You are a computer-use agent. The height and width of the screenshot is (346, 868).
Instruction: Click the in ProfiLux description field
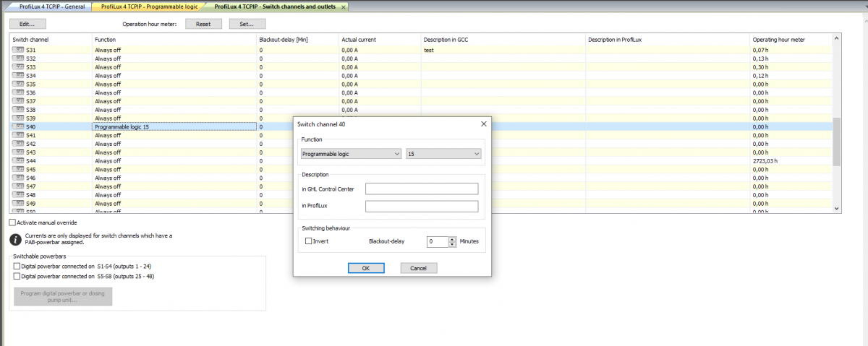pyautogui.click(x=422, y=207)
